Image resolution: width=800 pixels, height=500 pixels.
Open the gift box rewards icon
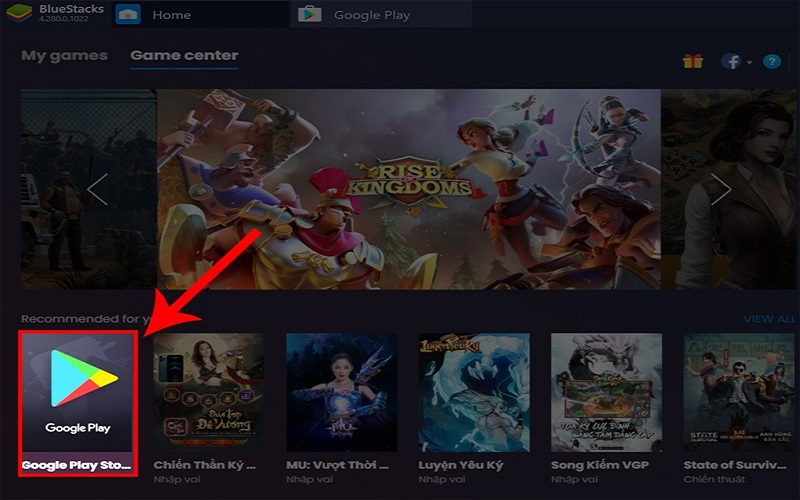coord(692,61)
